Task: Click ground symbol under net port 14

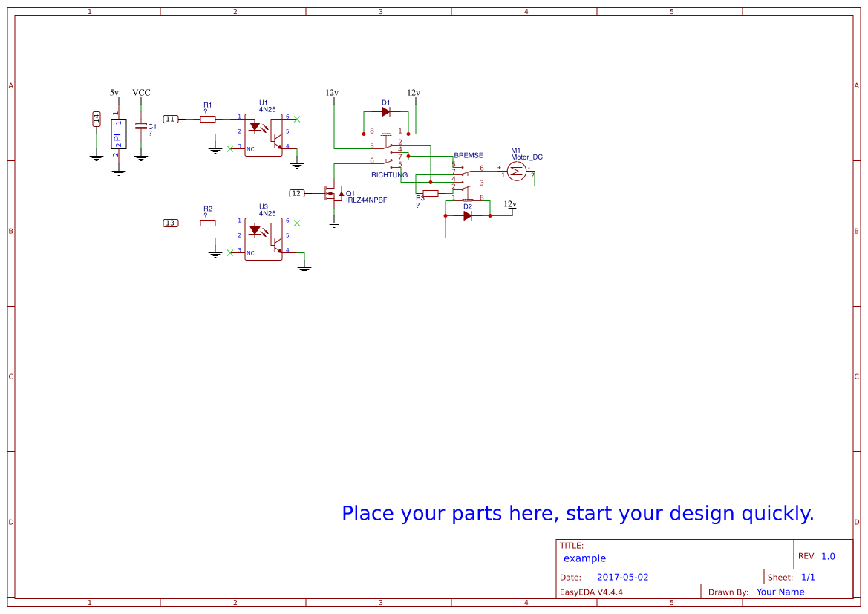Action: click(x=97, y=158)
